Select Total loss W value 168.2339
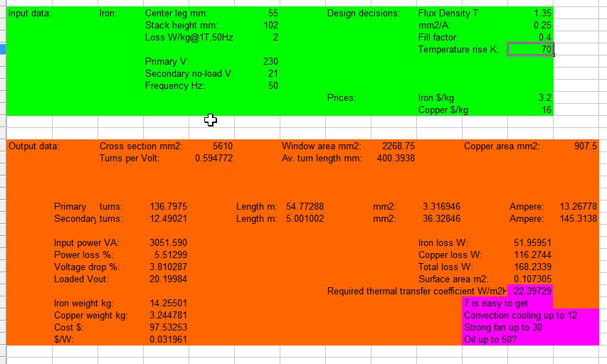This screenshot has width=607, height=364. tap(532, 267)
